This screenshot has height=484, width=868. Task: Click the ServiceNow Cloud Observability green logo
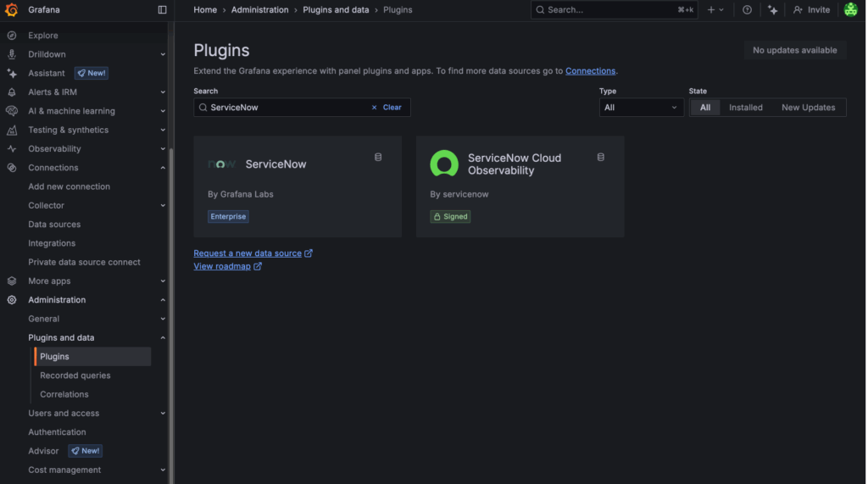click(x=444, y=164)
